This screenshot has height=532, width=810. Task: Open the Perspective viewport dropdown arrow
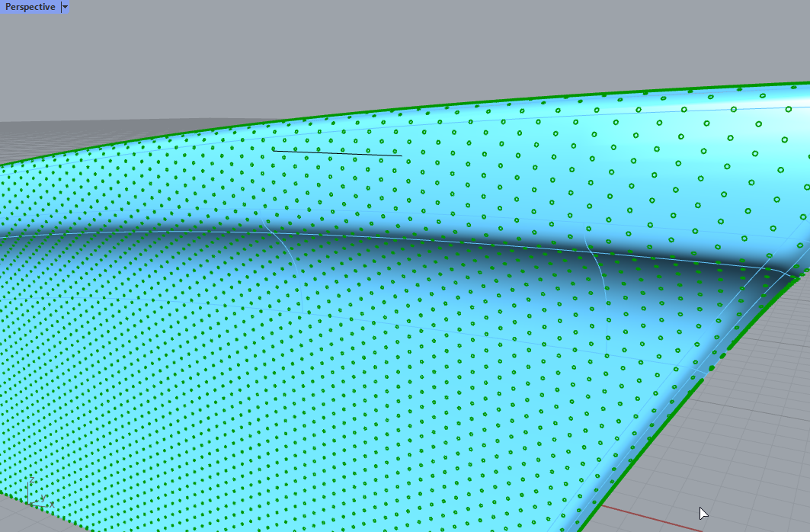65,7
